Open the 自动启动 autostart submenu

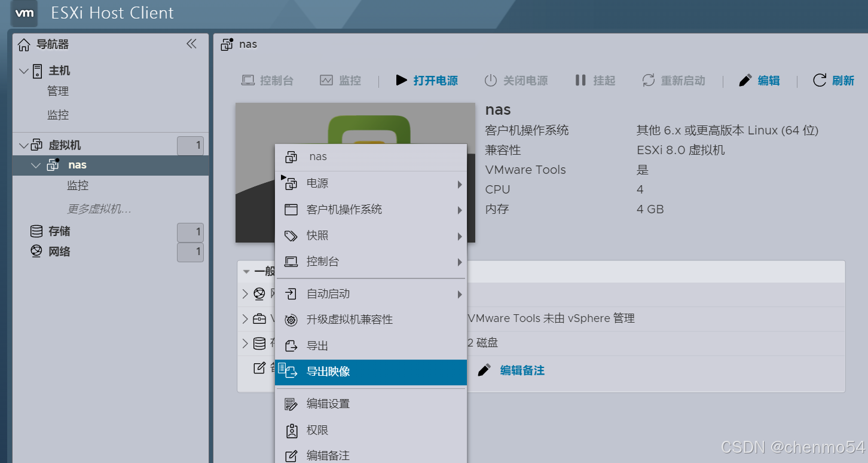click(371, 294)
